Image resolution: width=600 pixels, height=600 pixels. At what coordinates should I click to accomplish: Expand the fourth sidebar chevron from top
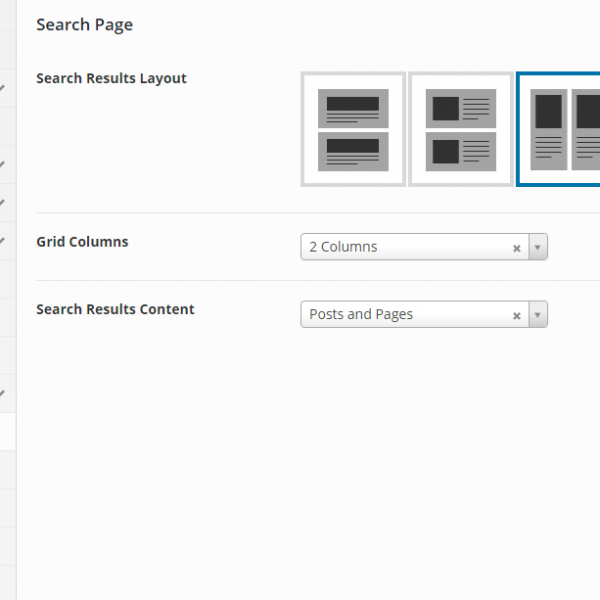click(x=3, y=241)
